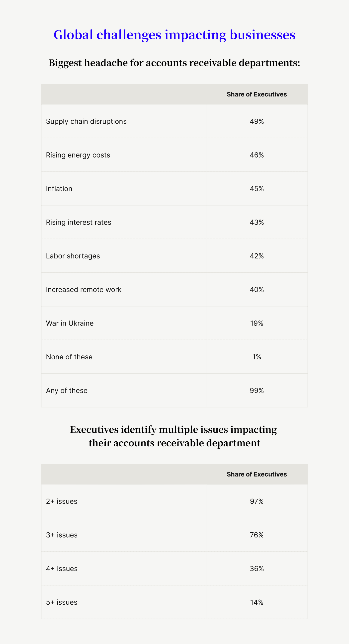Click the 43% rising interest rates value

[257, 223]
